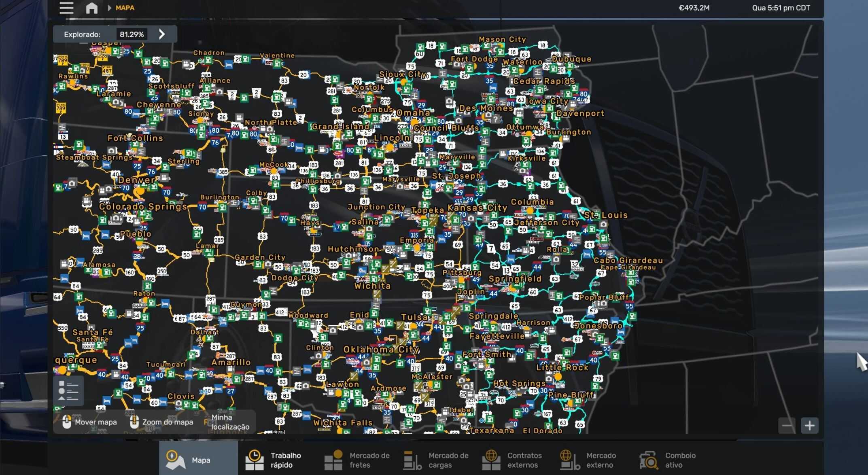Open the hamburger main menu
Image resolution: width=868 pixels, height=475 pixels.
(66, 8)
